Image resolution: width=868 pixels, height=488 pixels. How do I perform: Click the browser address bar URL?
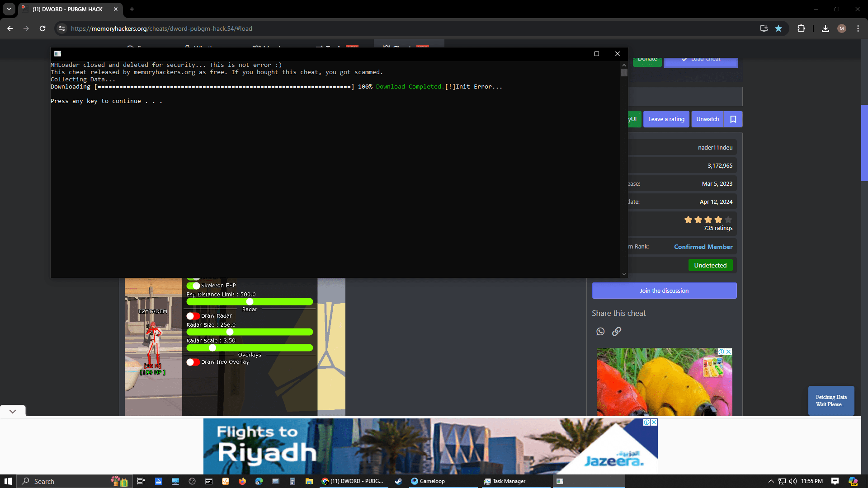tap(161, 28)
